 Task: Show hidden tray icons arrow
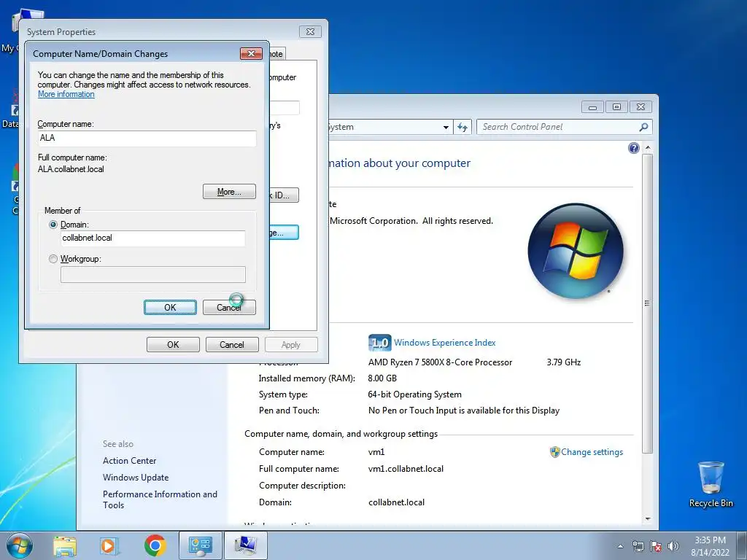(620, 546)
